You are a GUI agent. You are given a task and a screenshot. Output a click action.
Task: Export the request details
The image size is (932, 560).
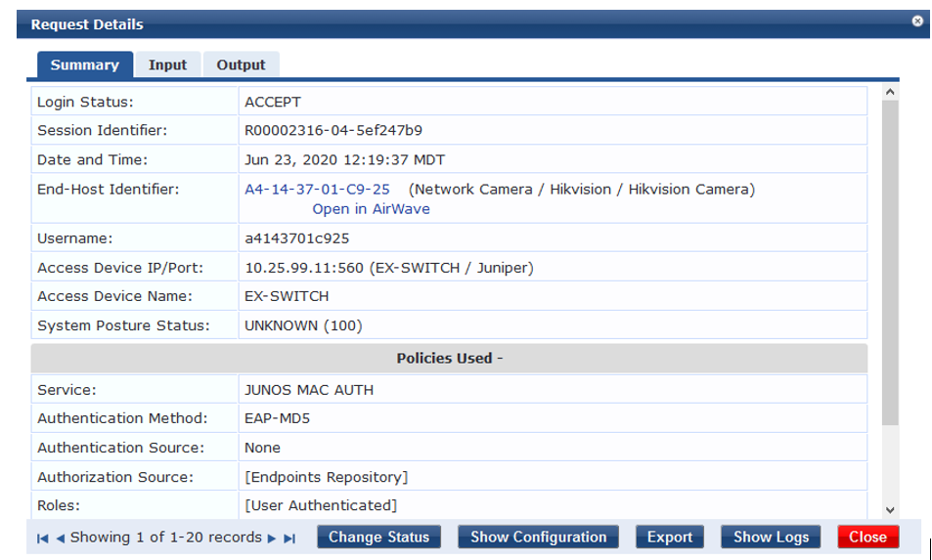point(670,537)
